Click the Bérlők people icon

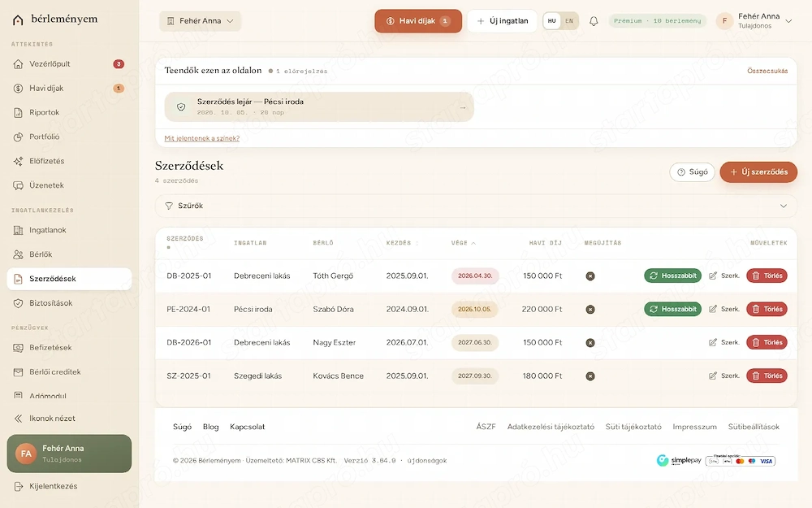[18, 254]
